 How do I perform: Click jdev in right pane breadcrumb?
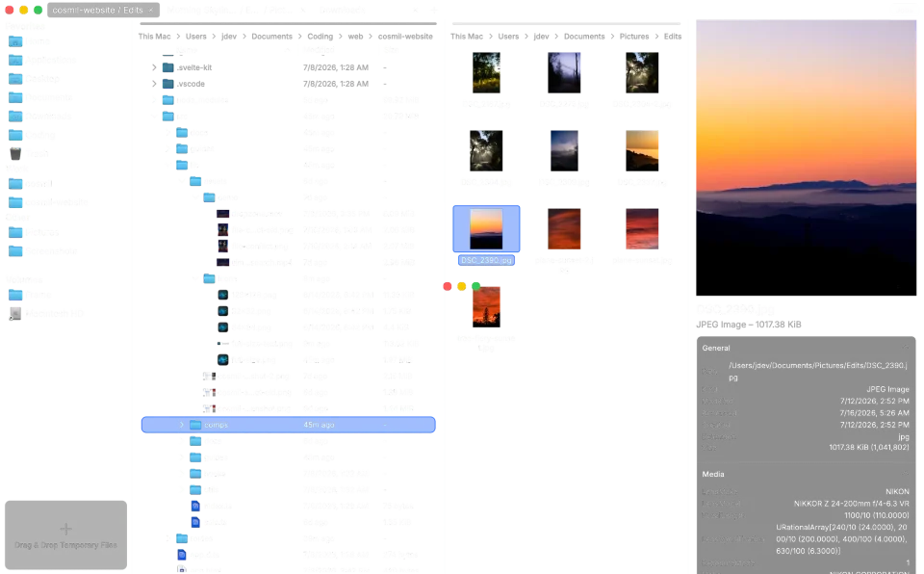[x=541, y=37]
